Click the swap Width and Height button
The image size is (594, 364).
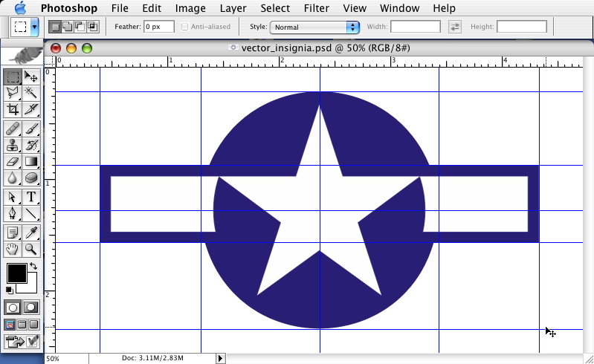[x=454, y=27]
